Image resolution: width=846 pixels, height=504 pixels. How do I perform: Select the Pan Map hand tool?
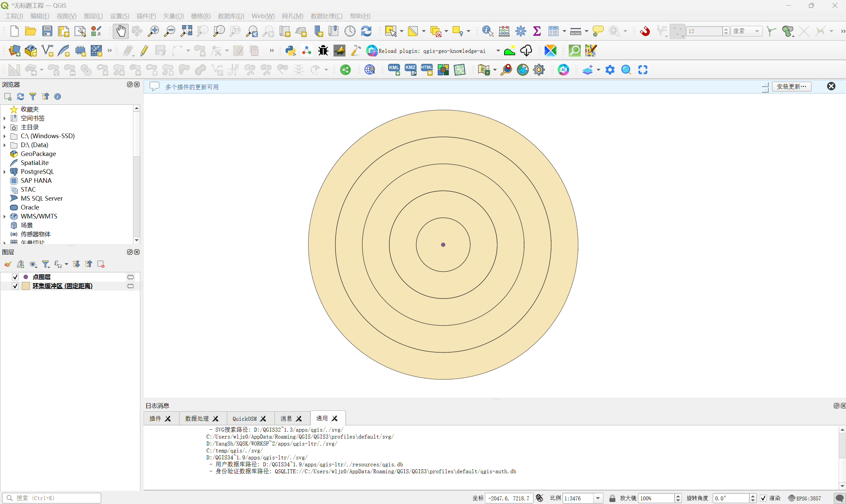click(120, 31)
